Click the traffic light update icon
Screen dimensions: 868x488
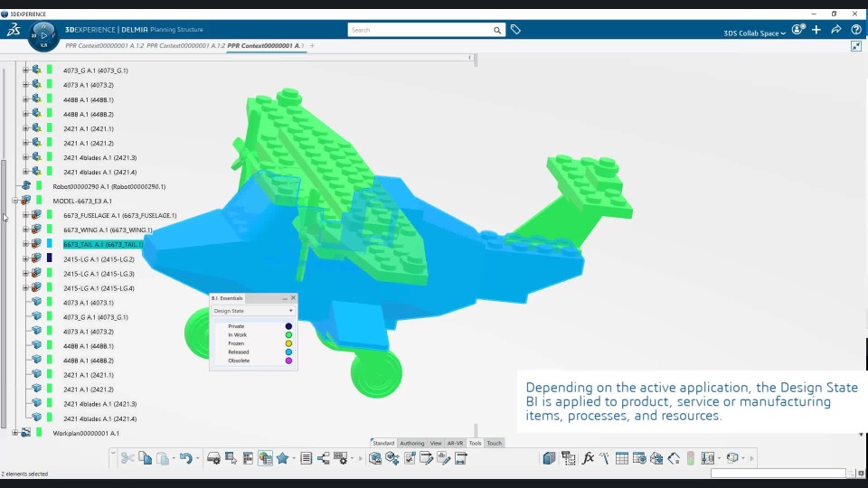coord(690,458)
